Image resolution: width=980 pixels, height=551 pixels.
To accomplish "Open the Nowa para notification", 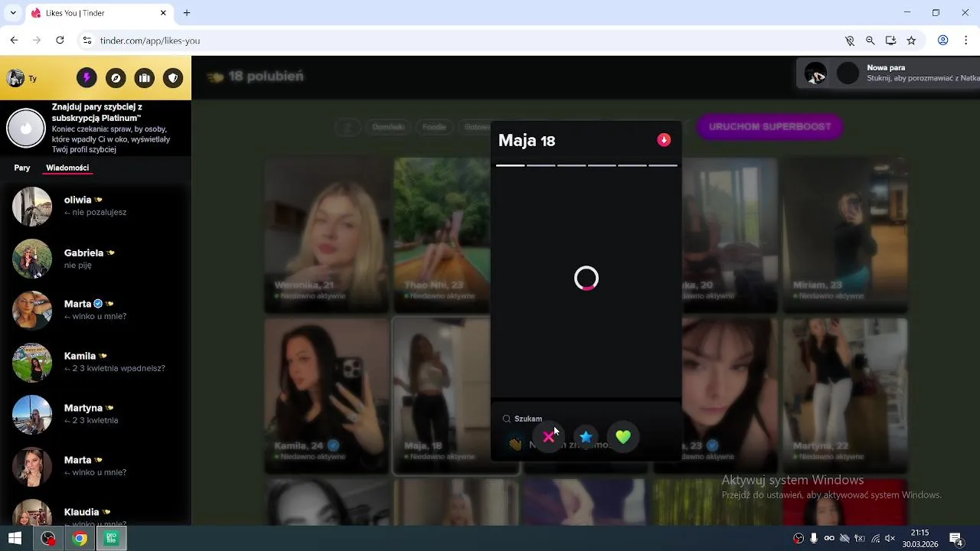I will [x=888, y=73].
